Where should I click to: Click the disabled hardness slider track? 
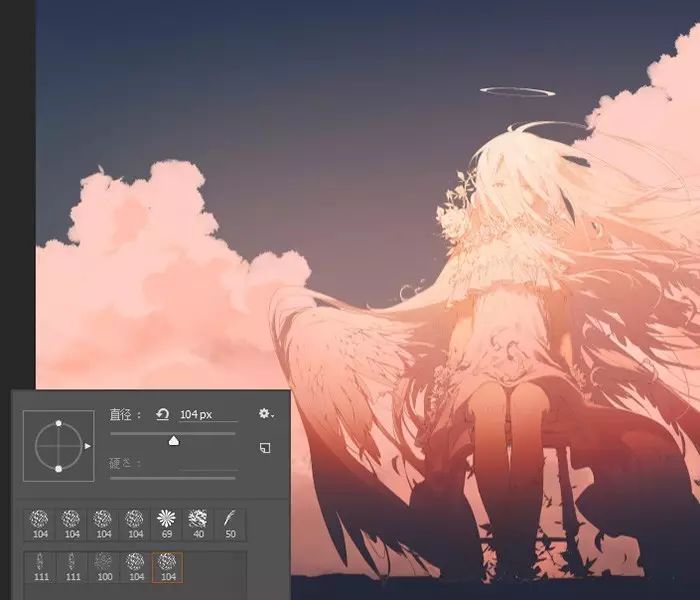click(x=173, y=478)
